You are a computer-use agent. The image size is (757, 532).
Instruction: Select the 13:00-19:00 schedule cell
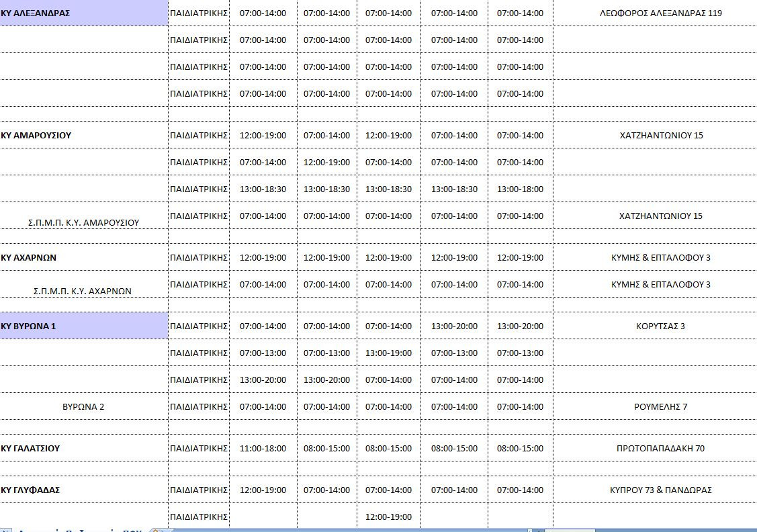coord(388,353)
